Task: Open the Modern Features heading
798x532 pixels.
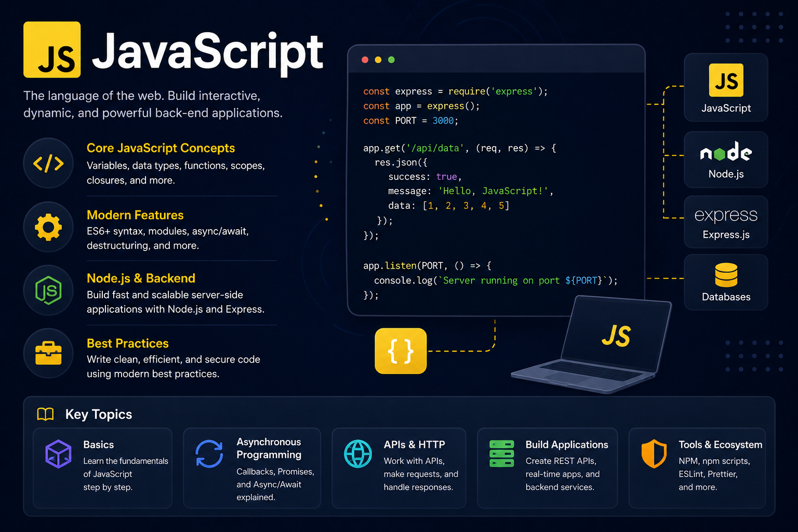Action: pyautogui.click(x=135, y=215)
